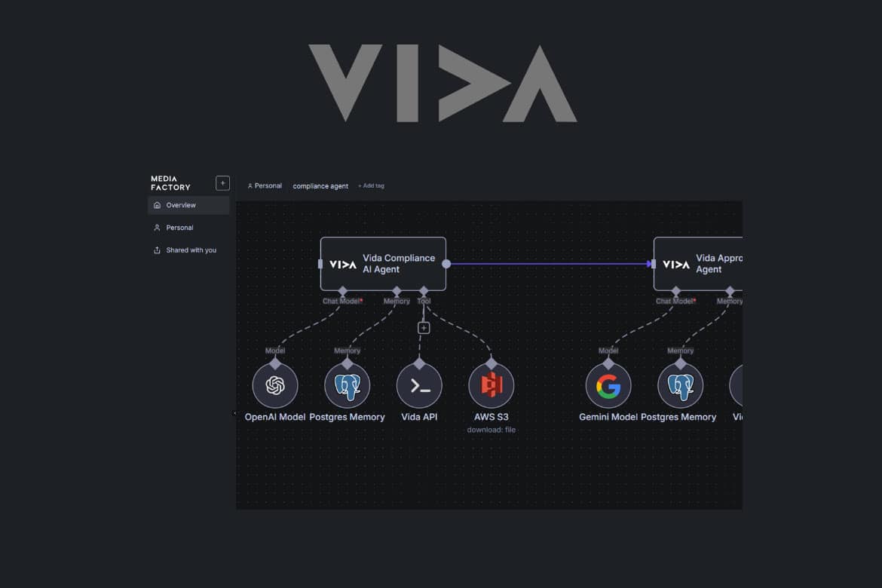Select Postgres Memory node beside Gemini Model
Image resolution: width=882 pixels, height=588 pixels.
pos(680,385)
